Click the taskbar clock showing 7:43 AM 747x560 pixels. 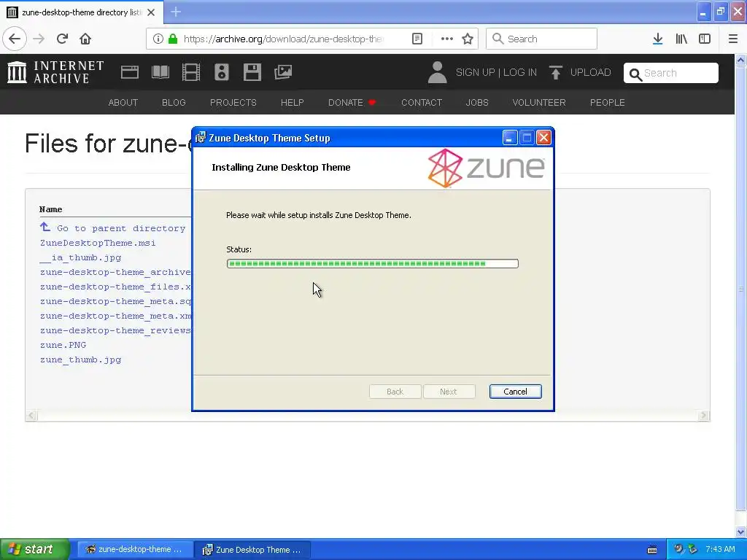point(720,549)
